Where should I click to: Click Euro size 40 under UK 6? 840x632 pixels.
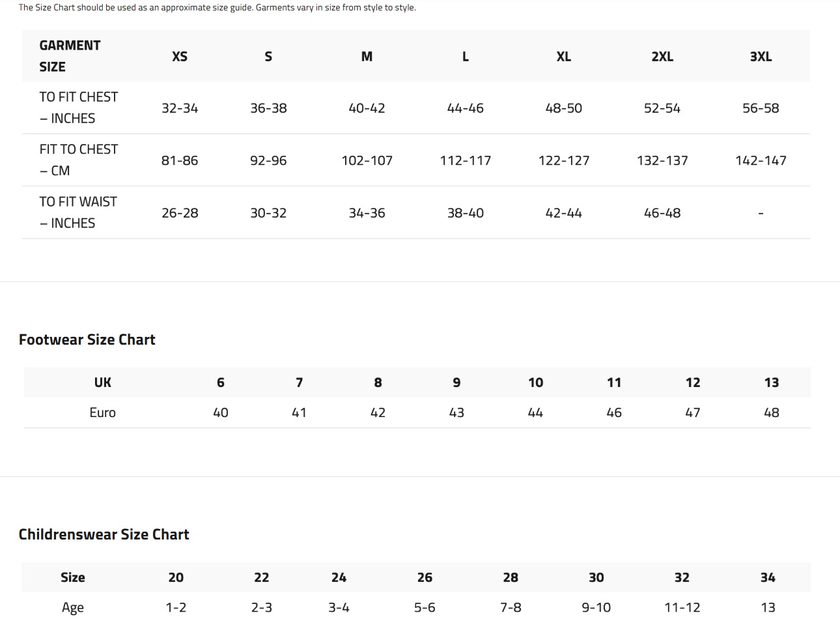pyautogui.click(x=221, y=412)
